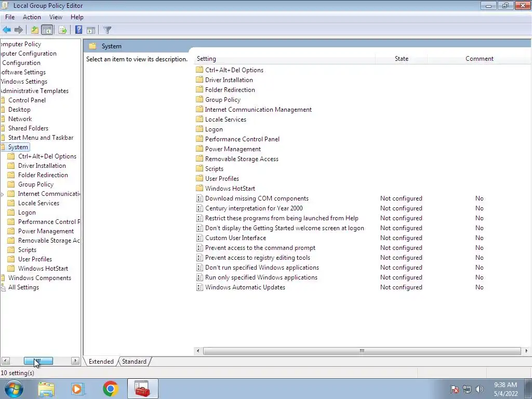This screenshot has width=532, height=399.
Task: Sort by the State column header
Action: [402, 59]
